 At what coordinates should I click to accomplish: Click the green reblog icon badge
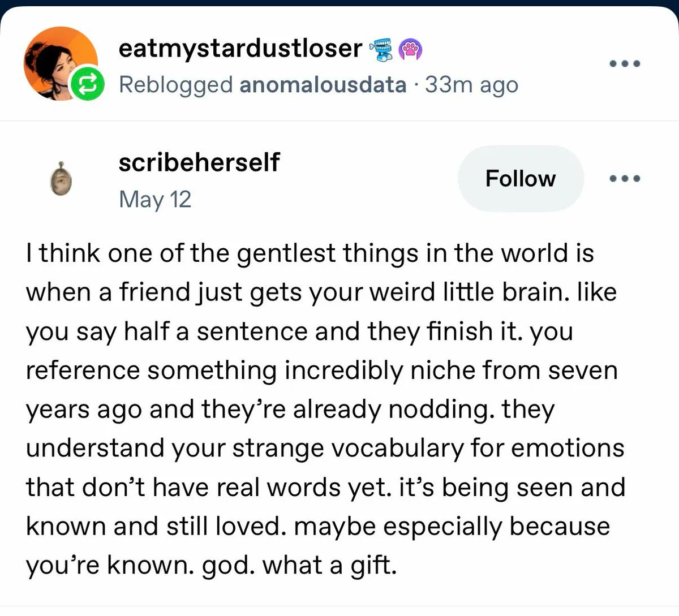pos(87,84)
